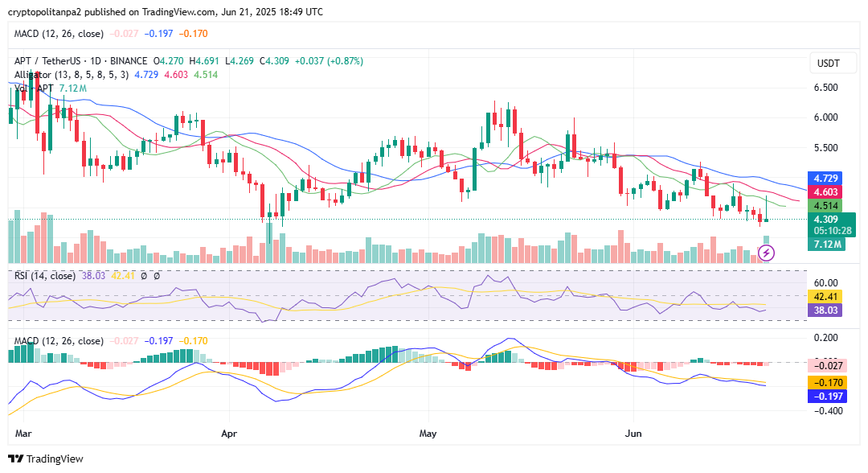Click the blue -0.197 MACD axis label
The width and height of the screenshot is (868, 473).
coord(827,396)
